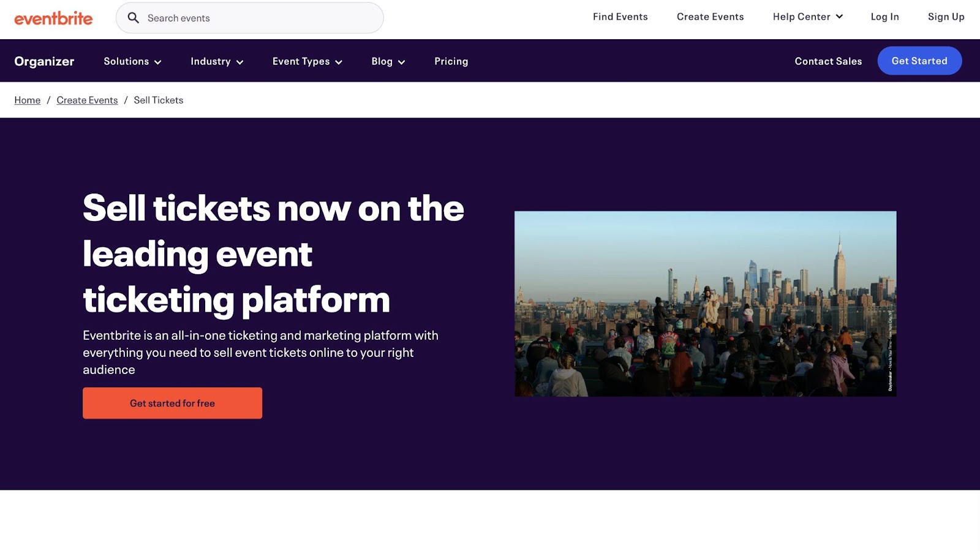Expand the Help Center dropdown
Viewport: 980px width, 551px height.
pyautogui.click(x=807, y=17)
